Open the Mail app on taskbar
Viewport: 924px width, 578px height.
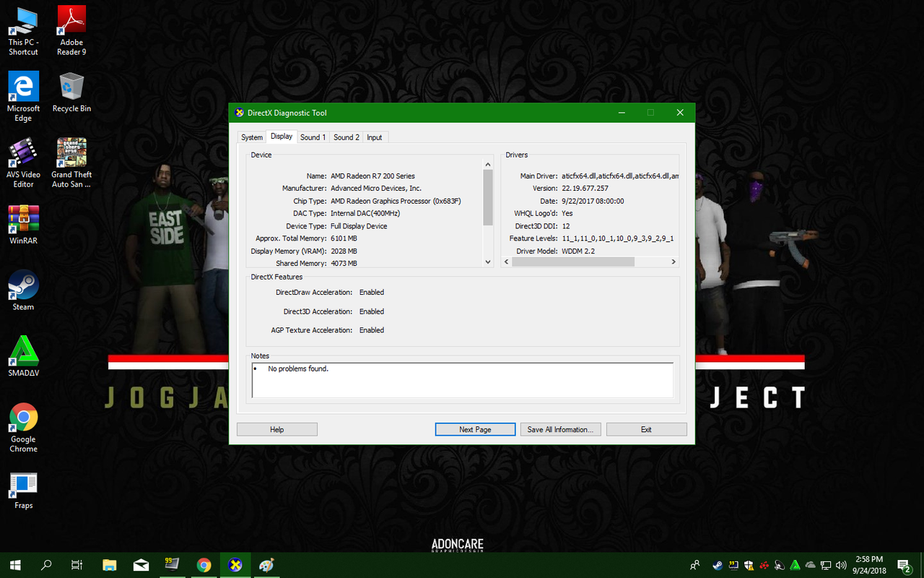(x=141, y=565)
